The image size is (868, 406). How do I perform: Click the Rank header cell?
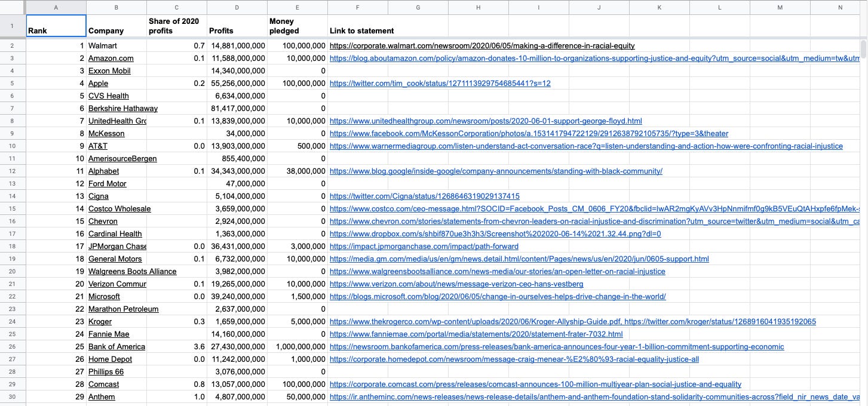pos(56,26)
